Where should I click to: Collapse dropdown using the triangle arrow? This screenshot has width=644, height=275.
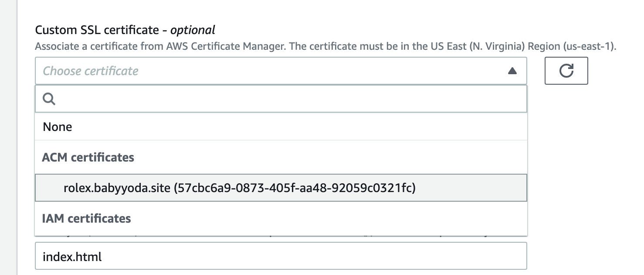pos(512,71)
